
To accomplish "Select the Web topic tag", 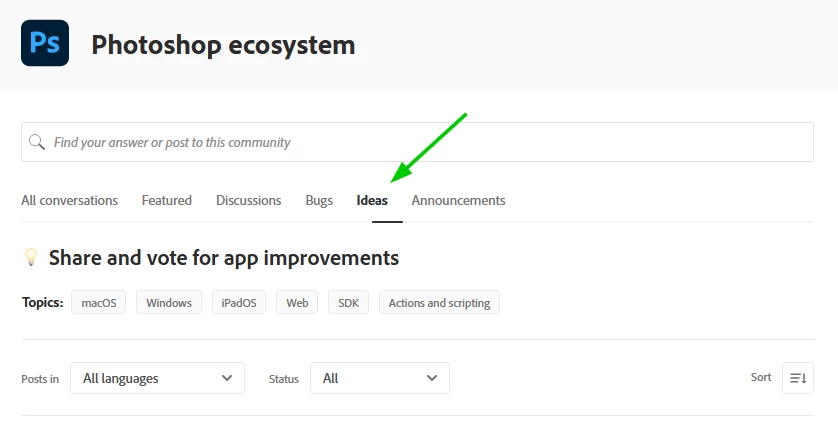I will (x=297, y=302).
